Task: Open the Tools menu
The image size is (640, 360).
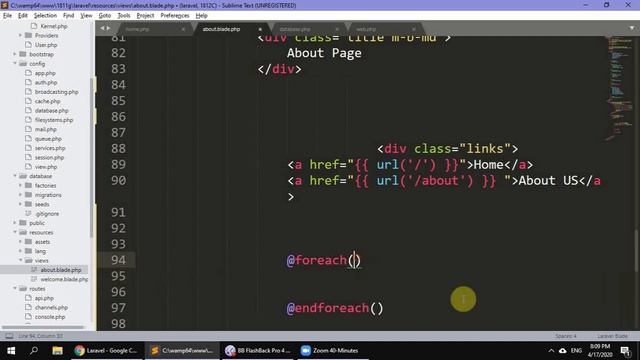Action: [x=124, y=16]
